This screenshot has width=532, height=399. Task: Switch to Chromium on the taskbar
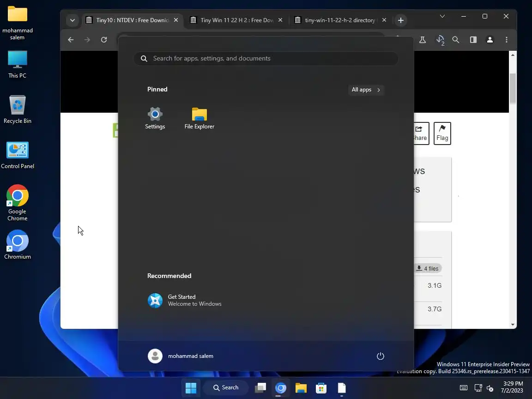coord(281,388)
